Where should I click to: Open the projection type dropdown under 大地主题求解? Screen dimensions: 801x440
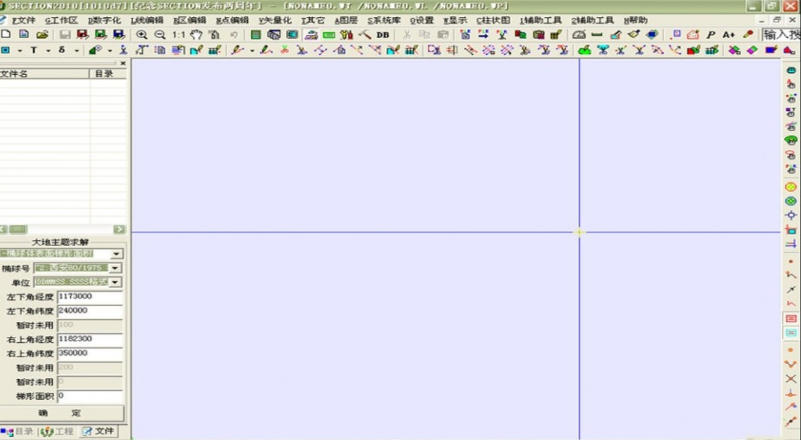(115, 254)
